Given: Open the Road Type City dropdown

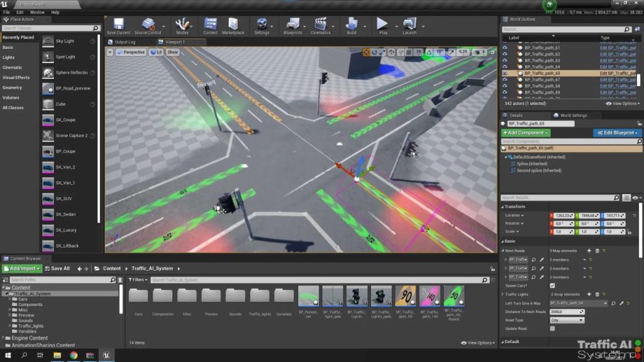Looking at the screenshot, I should pyautogui.click(x=569, y=320).
